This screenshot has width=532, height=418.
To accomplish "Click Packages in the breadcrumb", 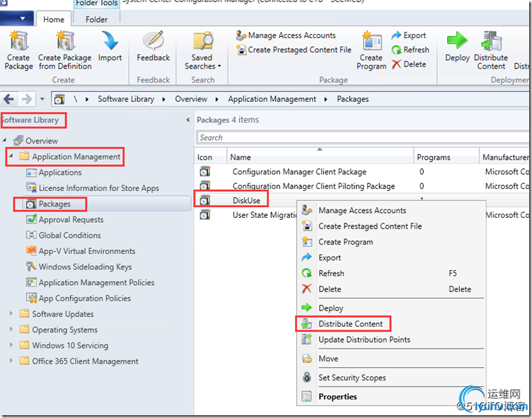I will [352, 99].
